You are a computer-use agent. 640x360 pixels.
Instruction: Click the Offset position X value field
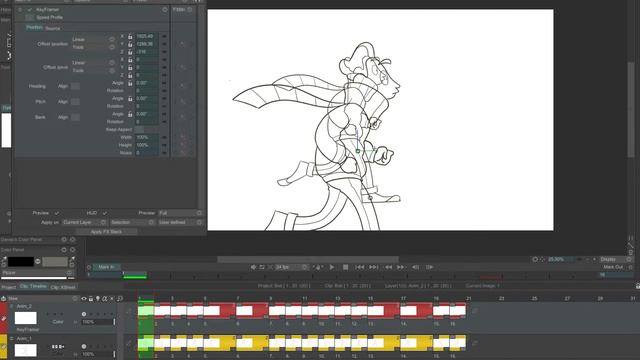click(x=147, y=36)
